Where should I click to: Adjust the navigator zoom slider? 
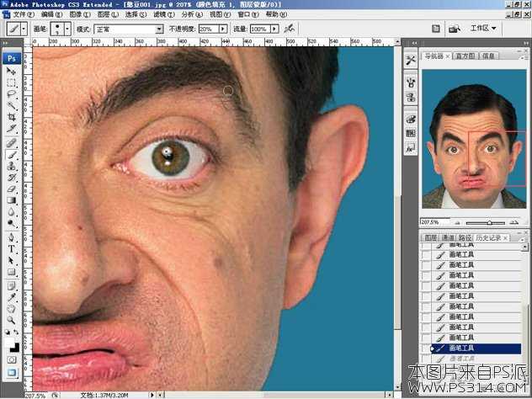click(489, 223)
